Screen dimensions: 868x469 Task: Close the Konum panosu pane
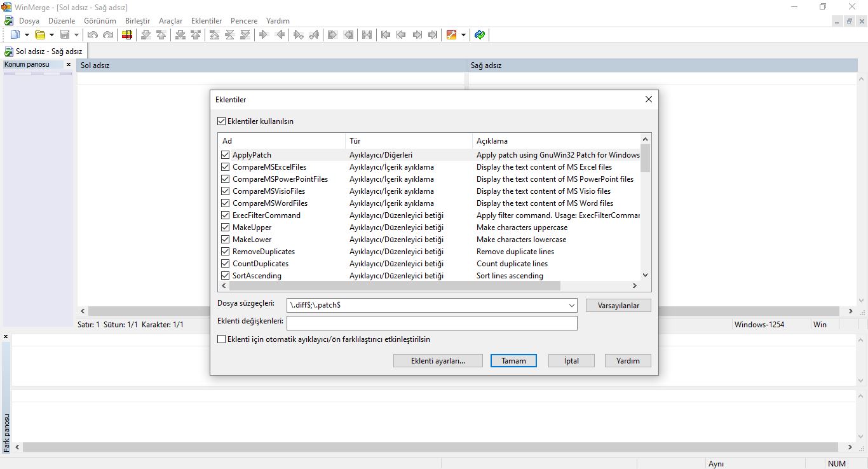pyautogui.click(x=69, y=65)
